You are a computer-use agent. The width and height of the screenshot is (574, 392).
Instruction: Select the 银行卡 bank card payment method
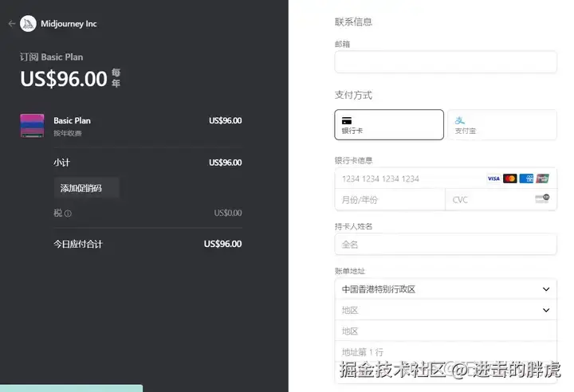(x=389, y=125)
